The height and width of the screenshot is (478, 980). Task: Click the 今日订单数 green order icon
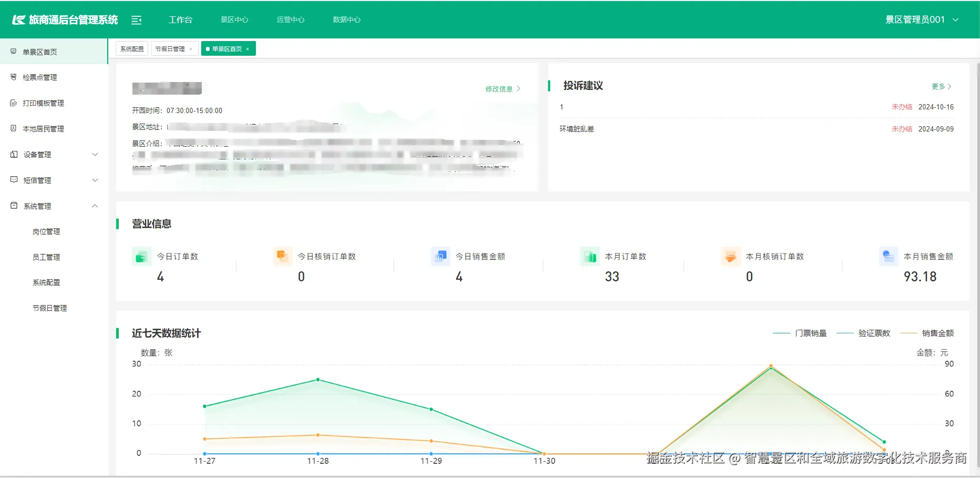click(141, 256)
